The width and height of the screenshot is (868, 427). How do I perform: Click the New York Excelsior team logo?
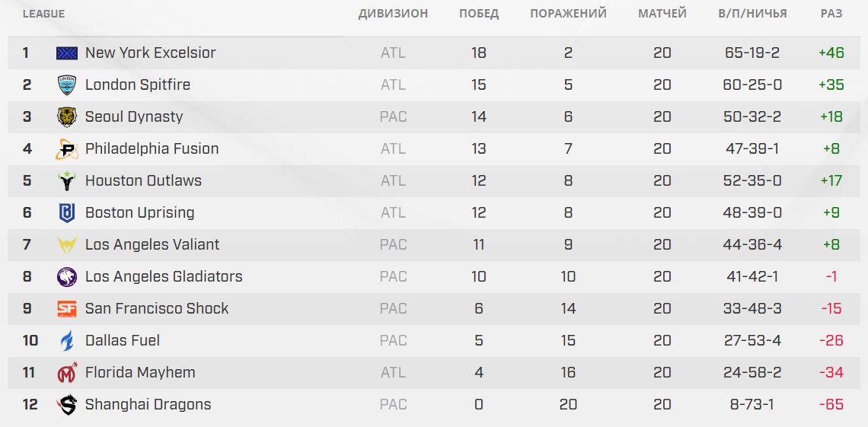(67, 53)
